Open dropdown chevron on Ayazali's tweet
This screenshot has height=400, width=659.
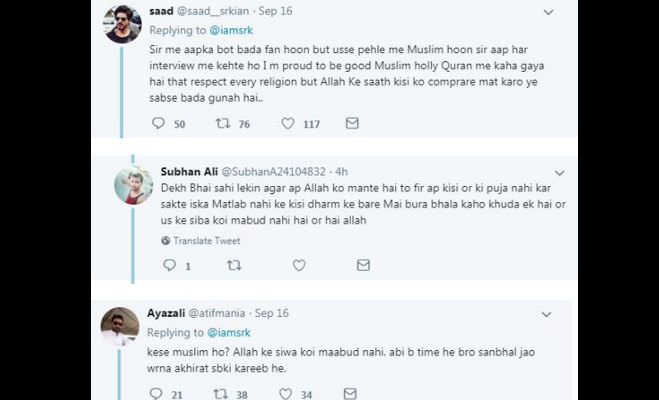click(547, 314)
